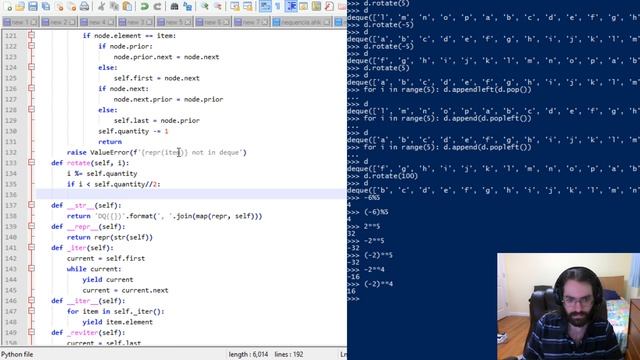This screenshot has height=360, width=640.
Task: Open the Replace toolbar icon
Action: (187, 6)
